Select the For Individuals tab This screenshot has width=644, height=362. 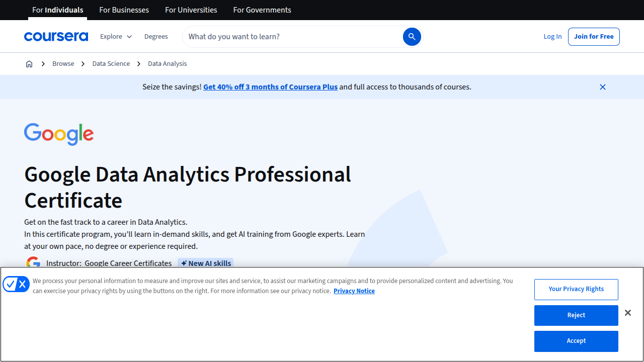click(x=58, y=10)
